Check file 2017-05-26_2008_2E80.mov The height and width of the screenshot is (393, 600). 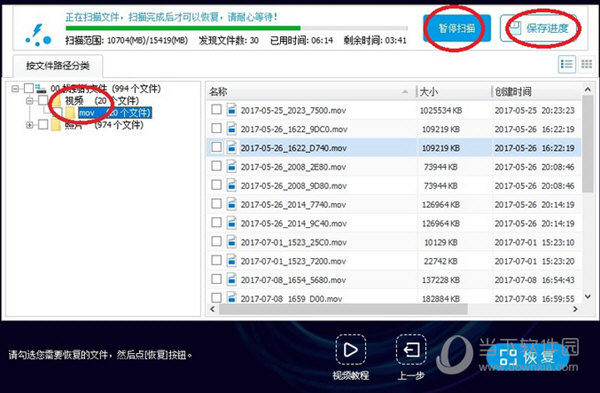216,166
